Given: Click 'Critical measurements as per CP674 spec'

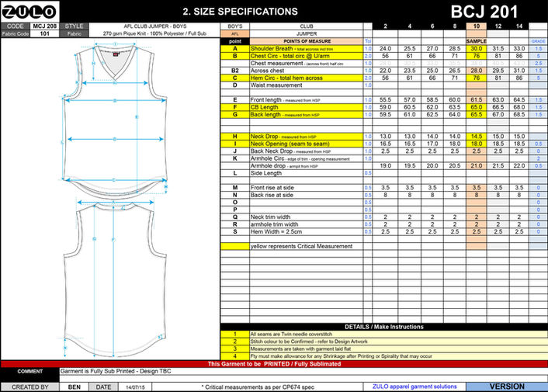Looking at the screenshot, I should point(258,387).
